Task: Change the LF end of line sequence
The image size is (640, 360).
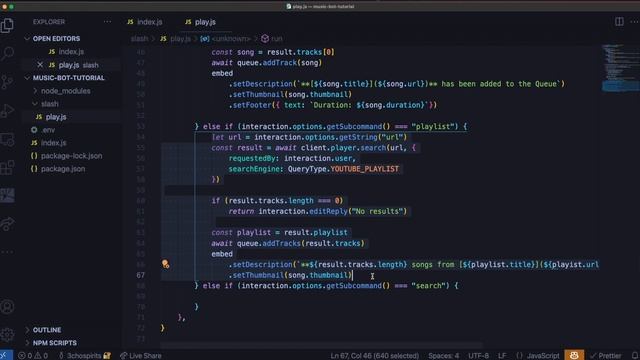Action: click(502, 356)
